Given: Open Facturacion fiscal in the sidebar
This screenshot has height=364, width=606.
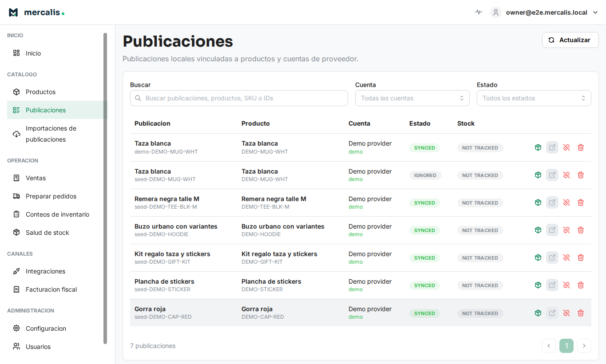Looking at the screenshot, I should coord(57,289).
